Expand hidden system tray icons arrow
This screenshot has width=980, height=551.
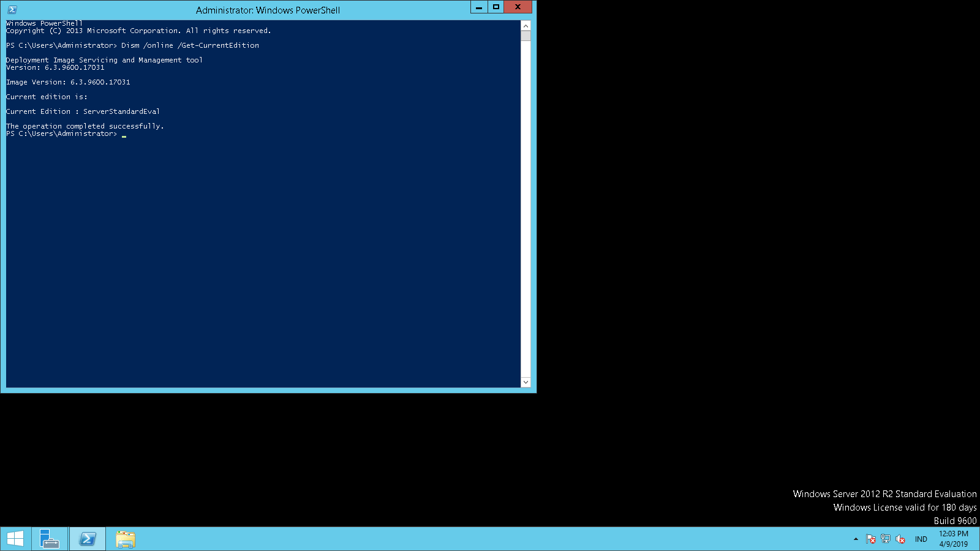point(856,539)
